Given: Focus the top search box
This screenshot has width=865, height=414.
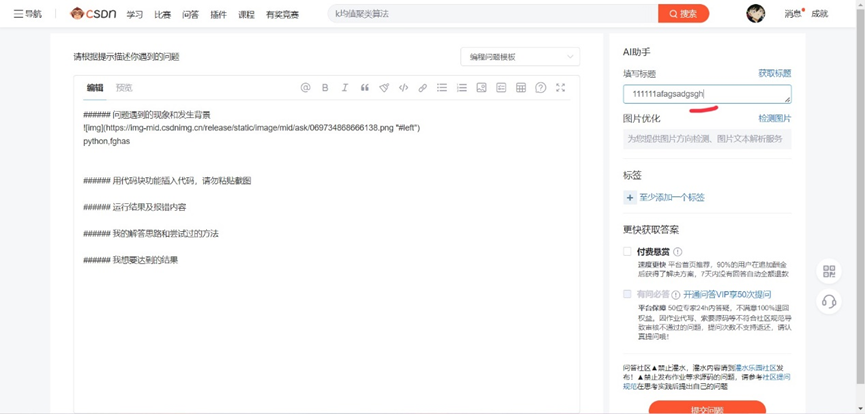Looking at the screenshot, I should (x=493, y=14).
